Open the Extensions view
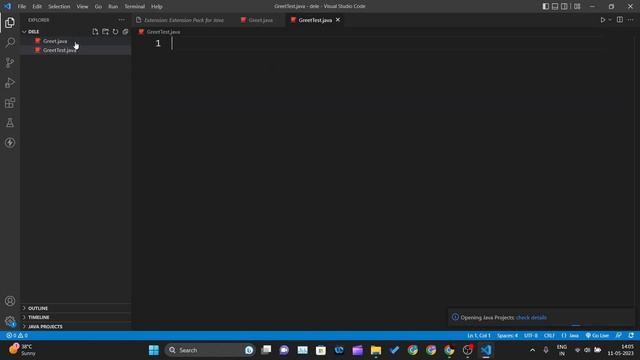Screen dimensions: 640x360 [10, 102]
